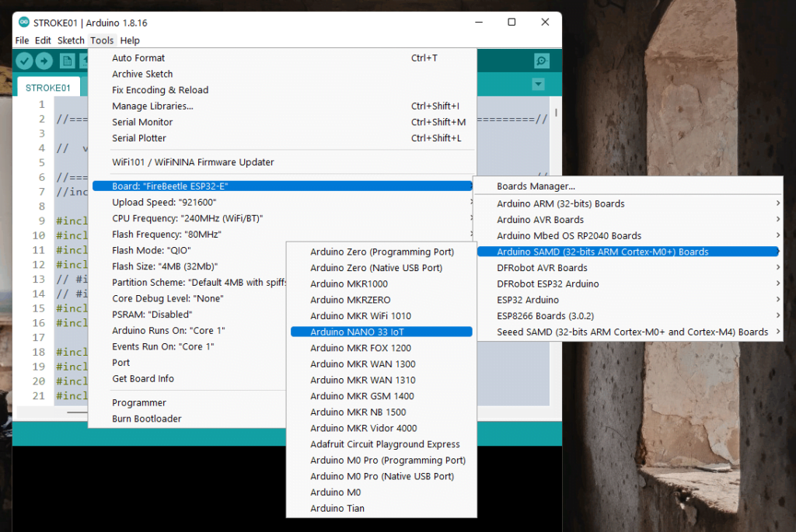Click the Upload arrow toolbar icon
796x532 pixels.
point(44,61)
